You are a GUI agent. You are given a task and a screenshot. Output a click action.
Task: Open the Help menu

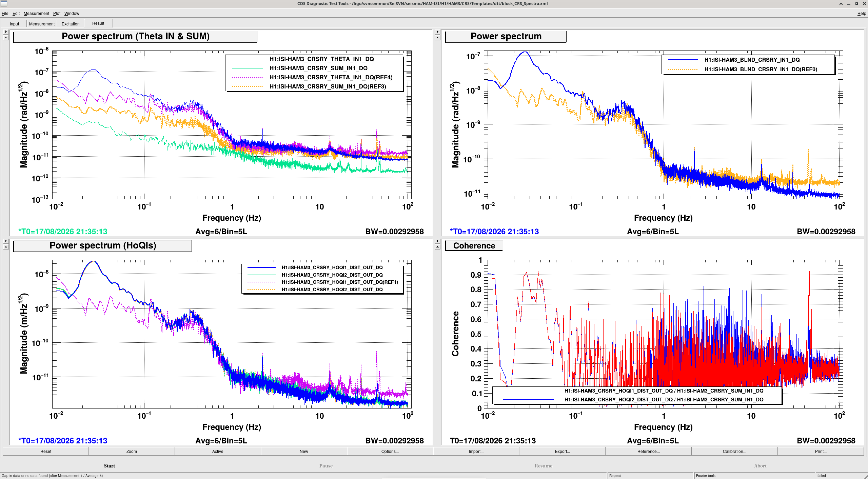pos(862,14)
